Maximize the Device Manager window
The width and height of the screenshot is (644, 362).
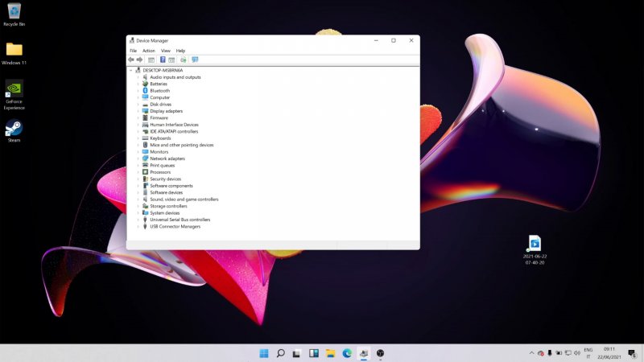(394, 40)
